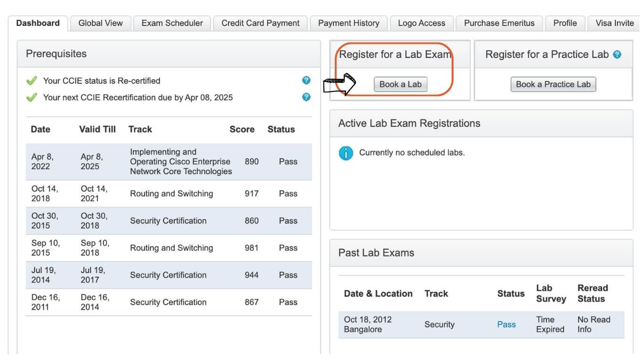Select the Visa Invite tab
The width and height of the screenshot is (644, 362).
(x=613, y=23)
